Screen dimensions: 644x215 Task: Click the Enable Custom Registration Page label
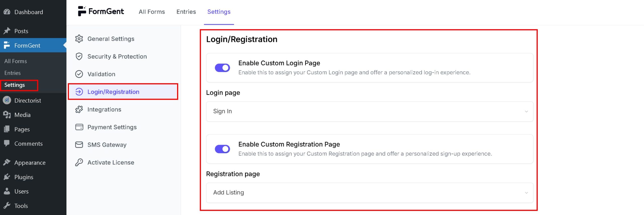click(x=289, y=144)
